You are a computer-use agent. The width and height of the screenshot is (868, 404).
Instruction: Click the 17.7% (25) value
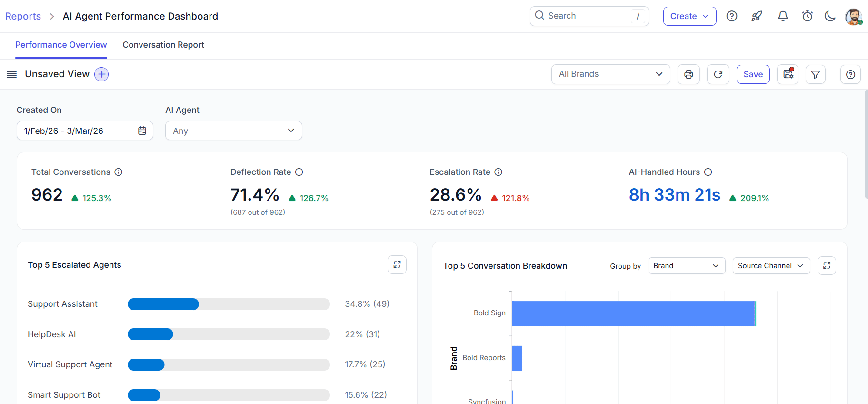click(x=365, y=364)
